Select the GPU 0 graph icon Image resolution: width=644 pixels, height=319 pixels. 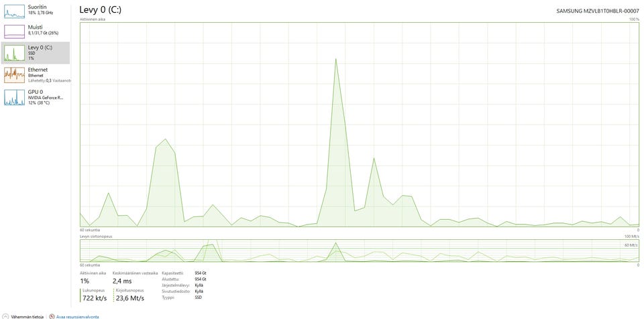coord(14,97)
